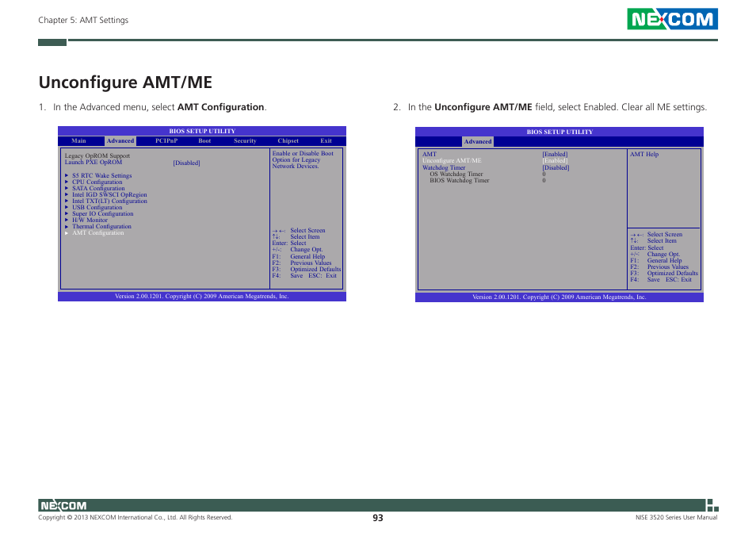Select the Chipset tab in the BIOS menu
756x533 pixels.
pos(288,141)
